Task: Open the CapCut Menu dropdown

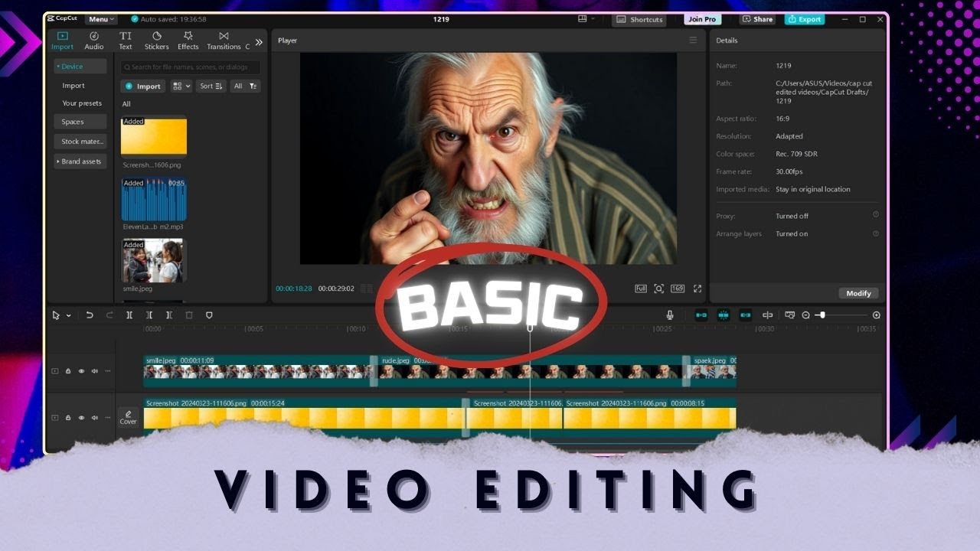Action: tap(101, 19)
